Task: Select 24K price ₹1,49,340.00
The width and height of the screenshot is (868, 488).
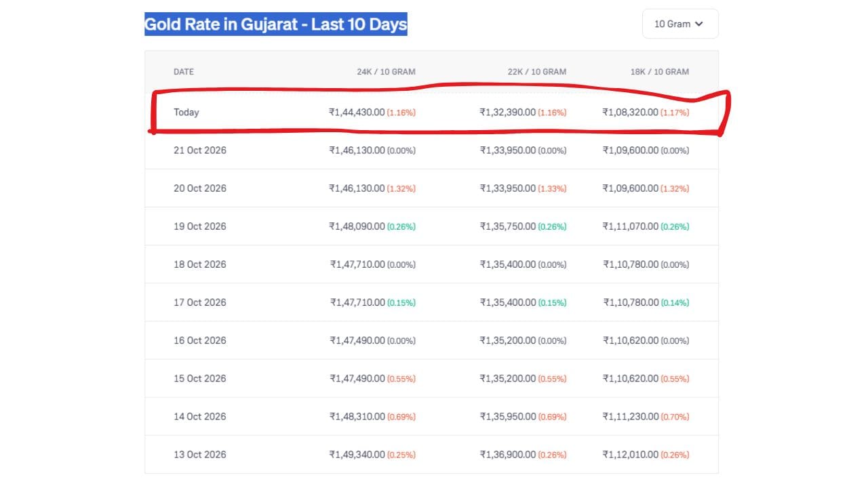Action: tap(357, 454)
